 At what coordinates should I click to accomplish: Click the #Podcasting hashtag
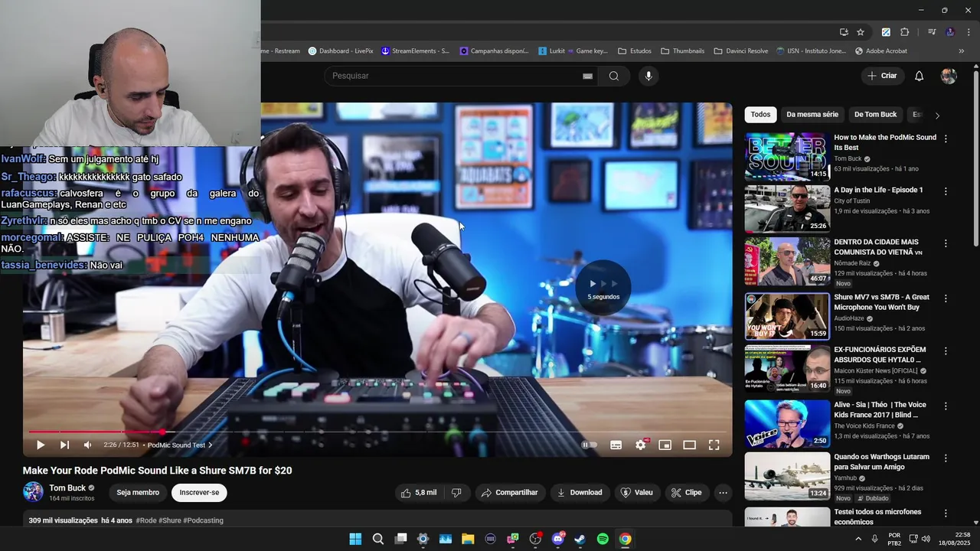tap(203, 520)
